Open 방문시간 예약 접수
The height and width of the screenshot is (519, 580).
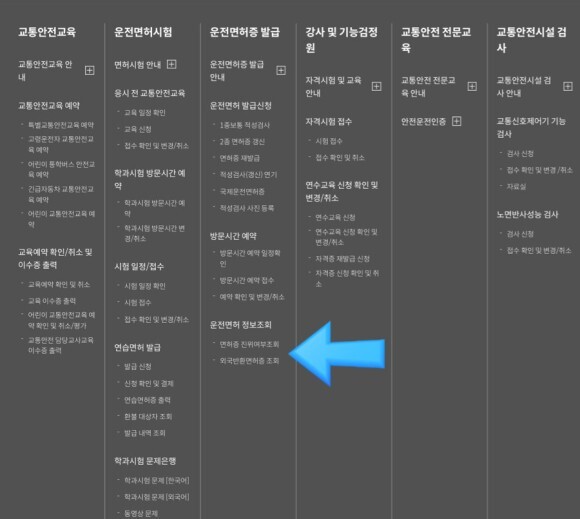click(x=247, y=280)
